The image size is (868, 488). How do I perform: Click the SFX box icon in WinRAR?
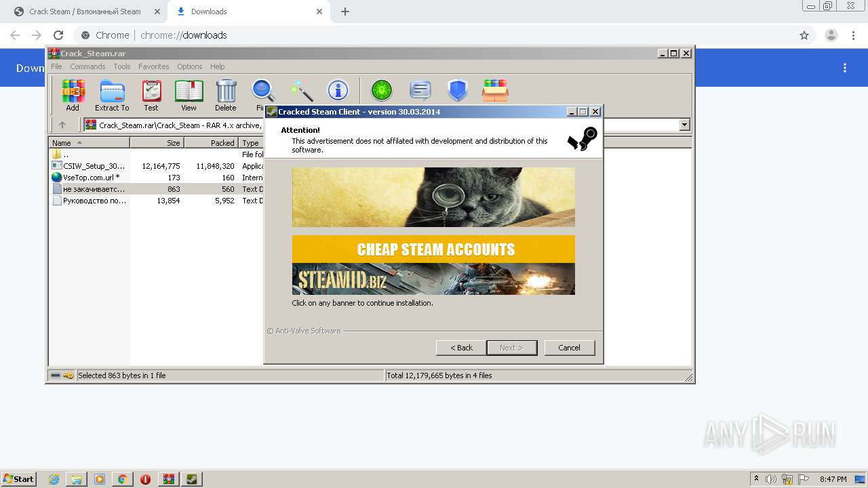(x=496, y=90)
